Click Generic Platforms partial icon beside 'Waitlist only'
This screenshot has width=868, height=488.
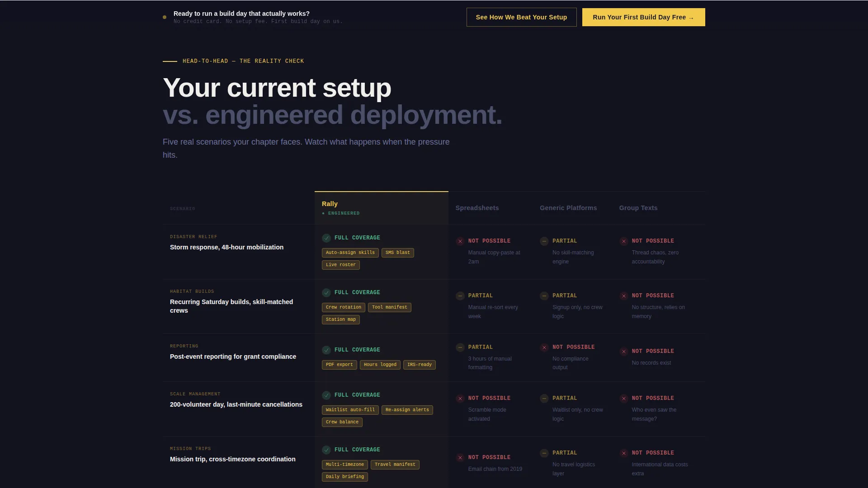[544, 399]
